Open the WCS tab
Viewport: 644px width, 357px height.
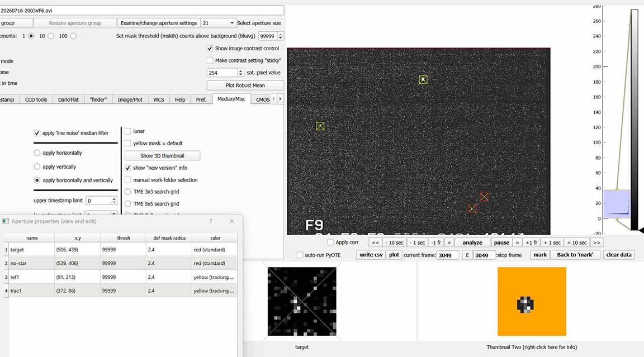click(x=159, y=99)
